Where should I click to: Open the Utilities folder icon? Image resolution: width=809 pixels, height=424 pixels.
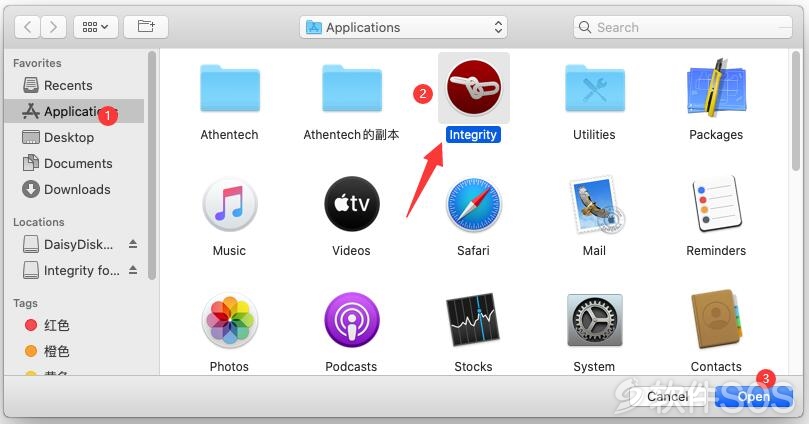[595, 88]
